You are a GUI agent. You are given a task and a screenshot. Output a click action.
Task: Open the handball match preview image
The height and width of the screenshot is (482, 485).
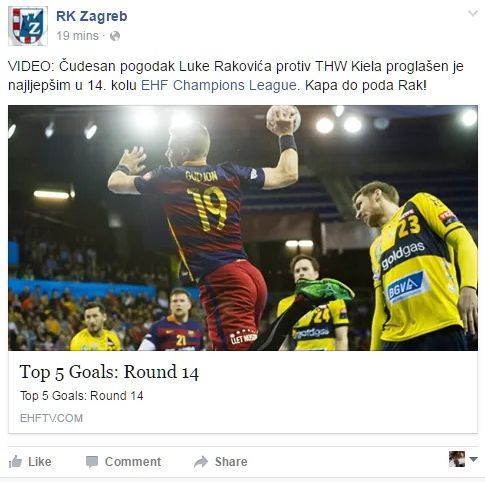point(243,228)
